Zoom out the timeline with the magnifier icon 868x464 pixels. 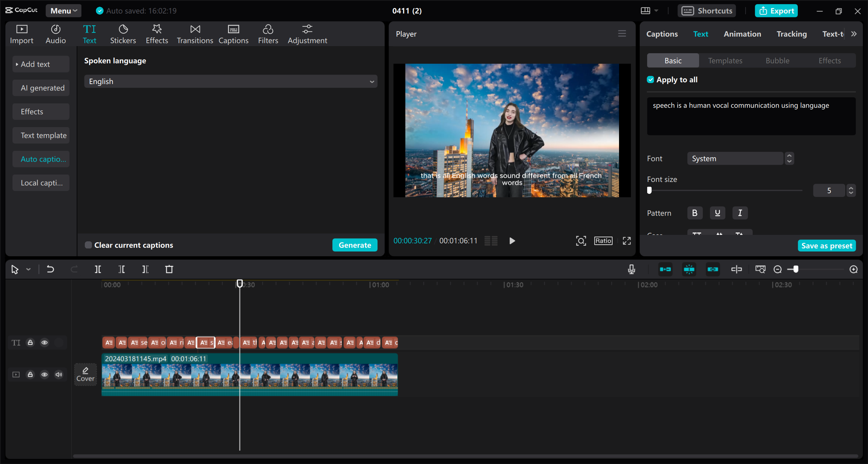777,269
